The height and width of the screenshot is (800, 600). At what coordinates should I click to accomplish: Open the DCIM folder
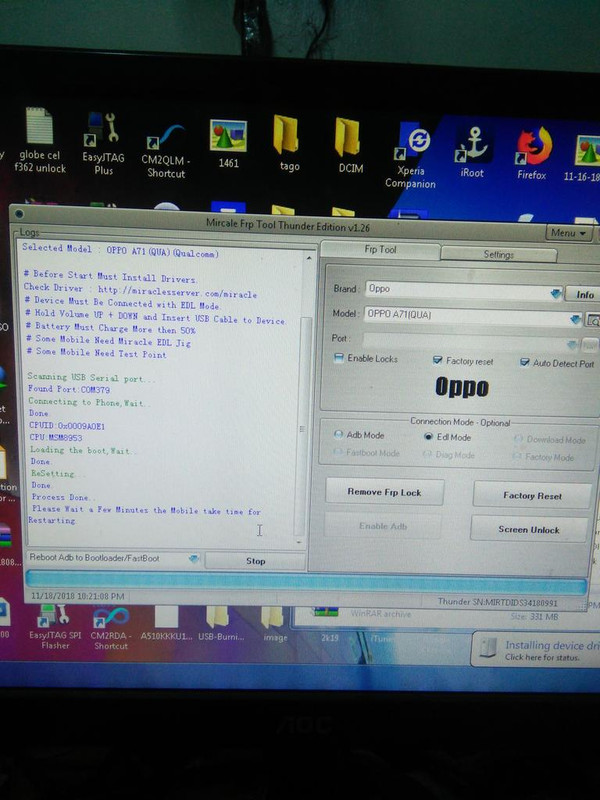pos(351,144)
